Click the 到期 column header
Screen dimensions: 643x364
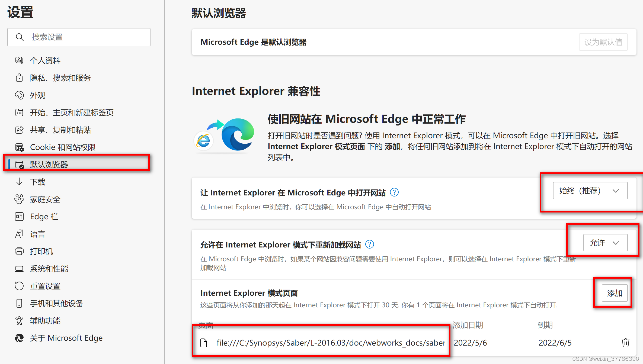point(545,325)
